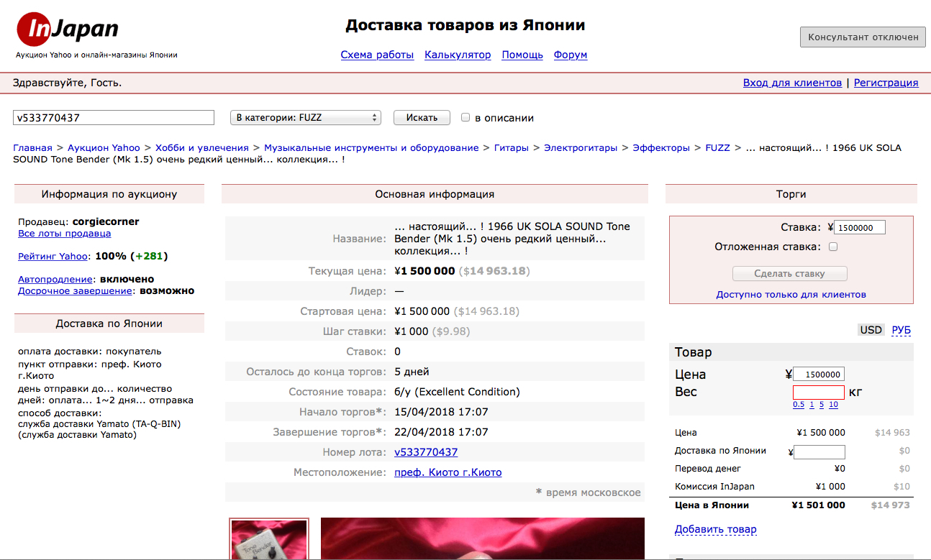View Все лоты продавца
The image size is (931, 560).
(x=64, y=234)
